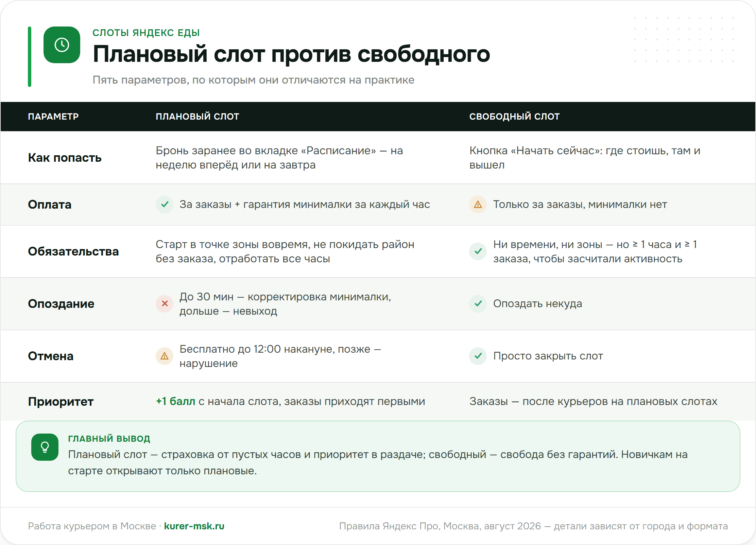This screenshot has width=756, height=545.
Task: Select the 'Опоздание' row label
Action: [x=61, y=304]
